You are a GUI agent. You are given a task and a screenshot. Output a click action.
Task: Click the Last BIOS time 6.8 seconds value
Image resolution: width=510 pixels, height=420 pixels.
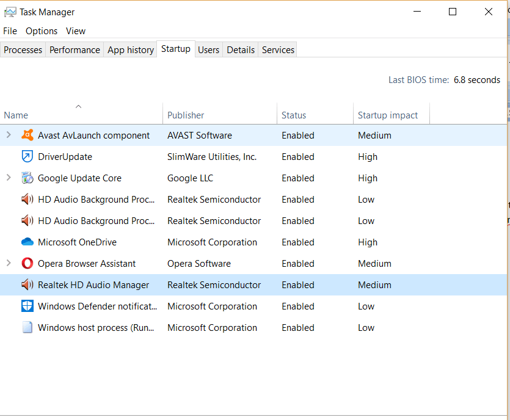(x=477, y=80)
